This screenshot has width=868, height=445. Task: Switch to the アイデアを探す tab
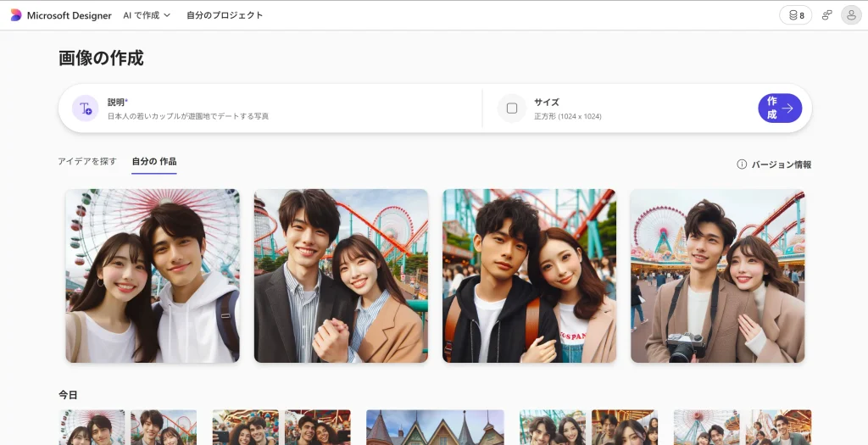coord(87,161)
